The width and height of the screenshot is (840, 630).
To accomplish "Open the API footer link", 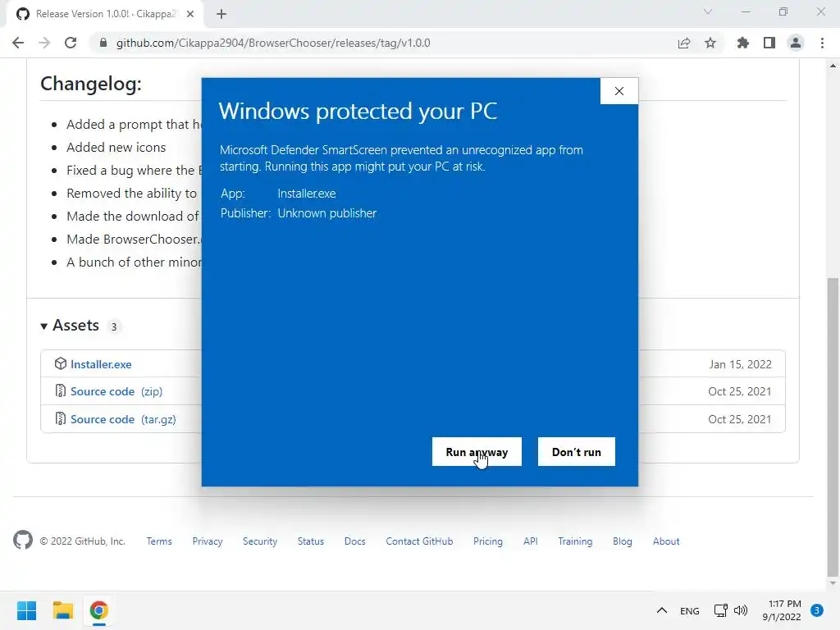I will (531, 541).
